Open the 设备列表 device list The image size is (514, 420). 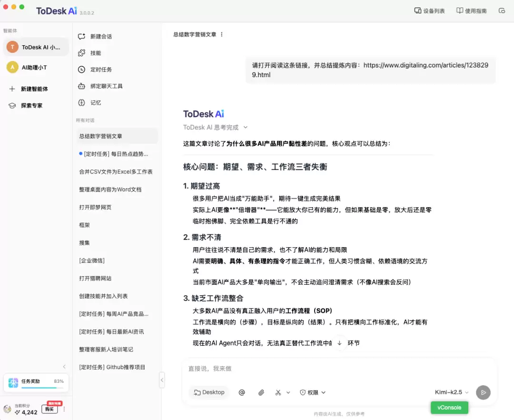[x=429, y=11]
